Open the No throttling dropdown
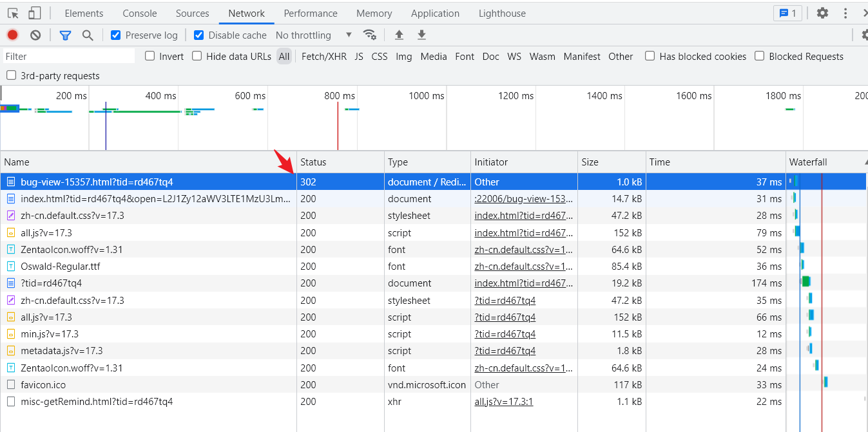The width and height of the screenshot is (868, 432). click(x=314, y=35)
